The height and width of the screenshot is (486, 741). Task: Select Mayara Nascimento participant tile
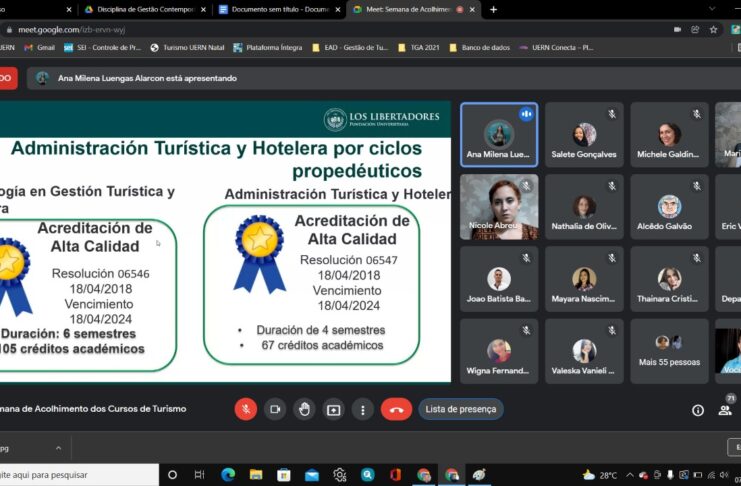point(584,279)
